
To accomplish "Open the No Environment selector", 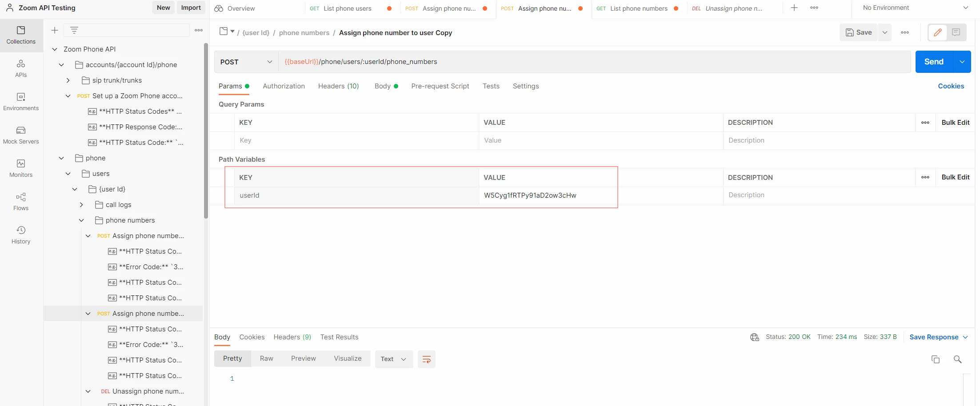I will (915, 8).
